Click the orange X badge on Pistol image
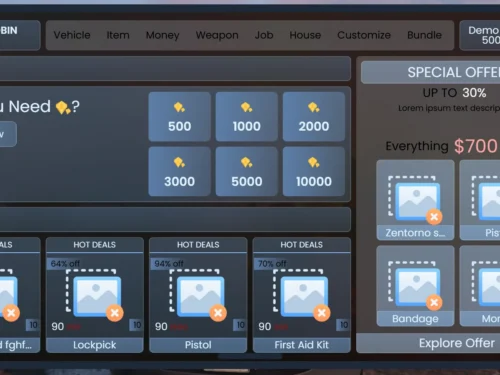 (218, 313)
